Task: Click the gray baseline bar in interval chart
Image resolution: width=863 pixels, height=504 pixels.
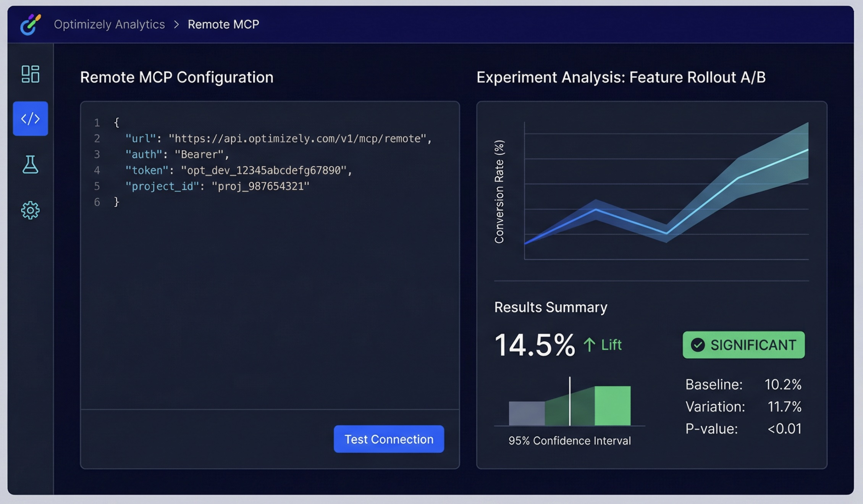Action: pyautogui.click(x=527, y=413)
